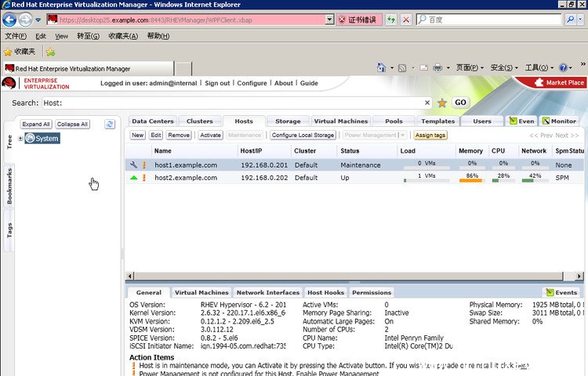Click the tree refresh icon
Viewport: 588px width, 376px height.
coord(110,124)
